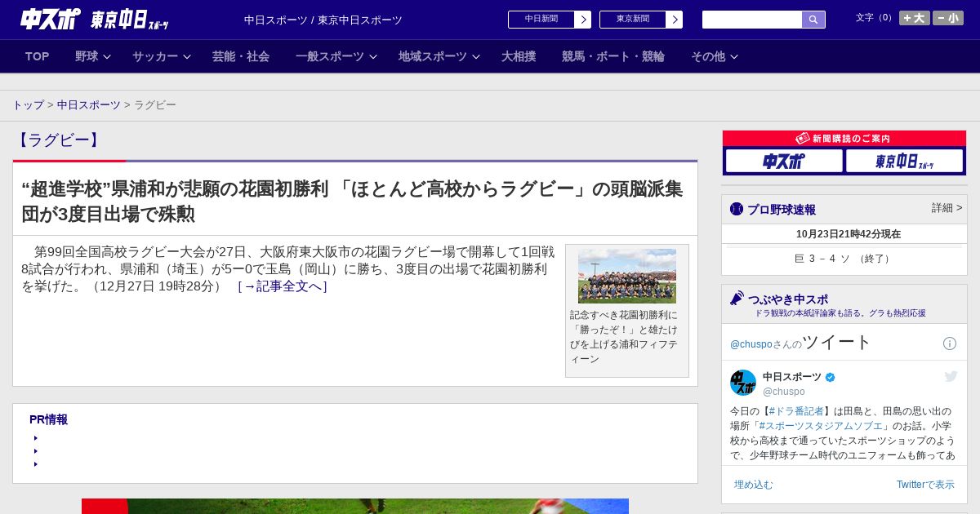Click the 中スポ logo in header
Viewport: 980px width, 514px height.
tap(51, 19)
